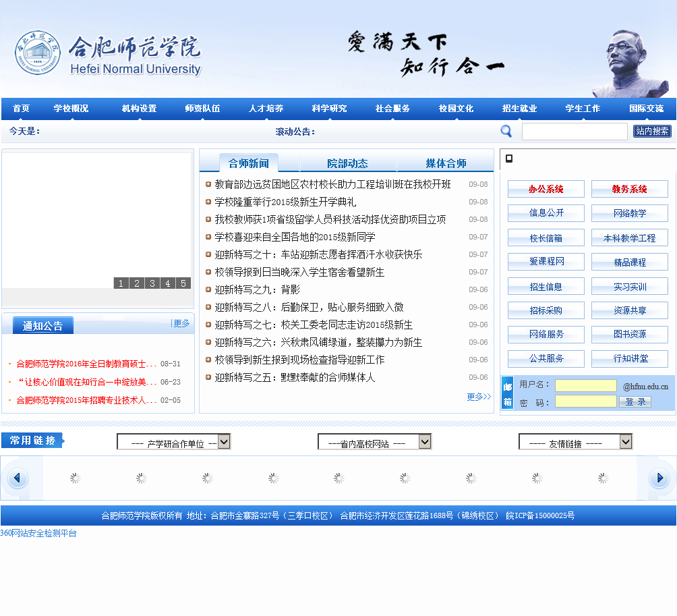Click 更多>> link under news list

(x=479, y=397)
